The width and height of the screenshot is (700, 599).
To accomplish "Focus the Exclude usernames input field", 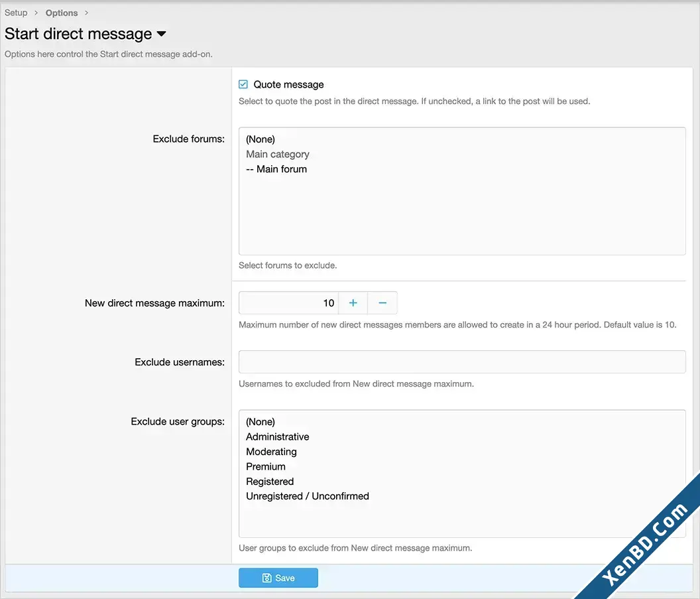I will point(462,362).
